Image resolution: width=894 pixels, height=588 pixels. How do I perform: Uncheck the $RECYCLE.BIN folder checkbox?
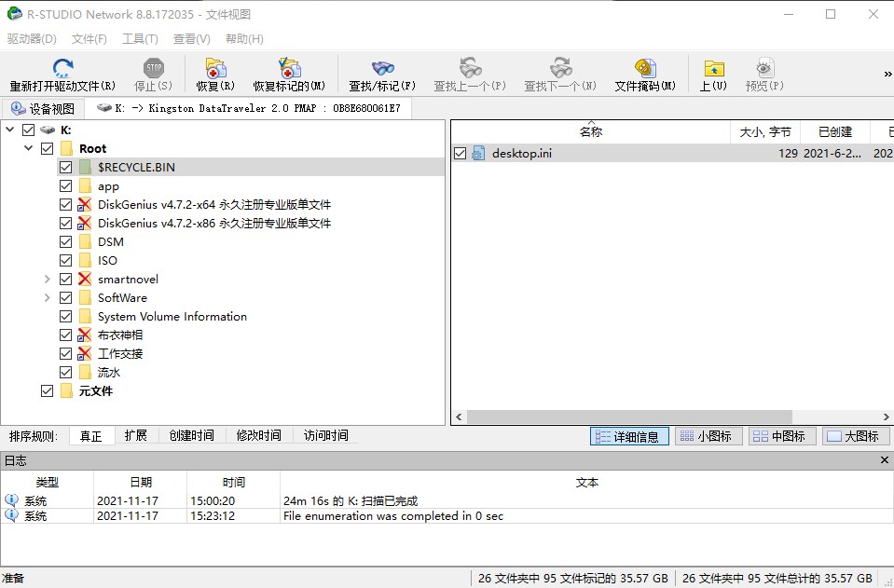pyautogui.click(x=65, y=167)
